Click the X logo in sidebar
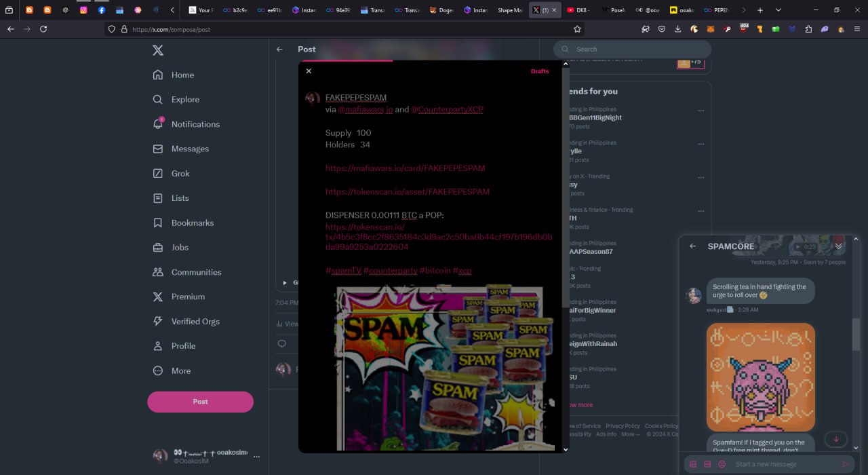 158,50
